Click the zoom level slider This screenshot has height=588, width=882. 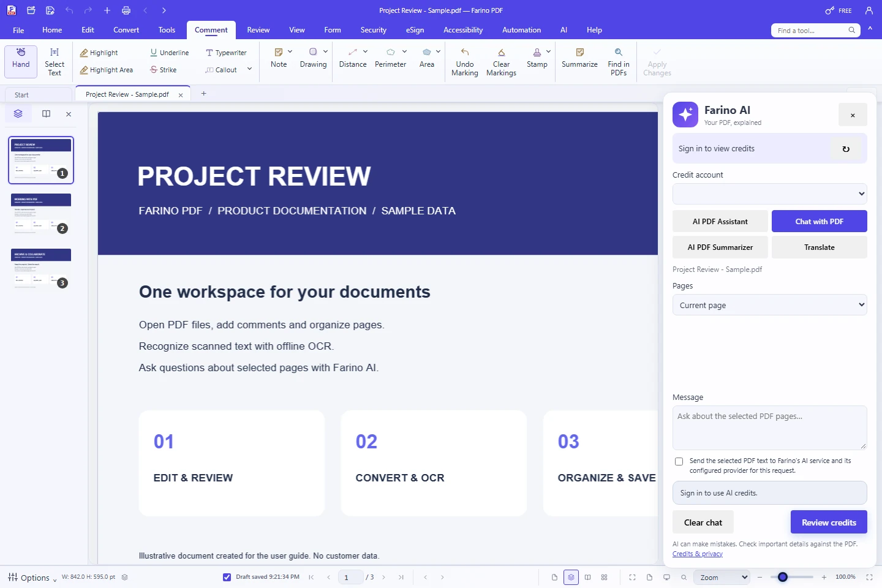(791, 577)
